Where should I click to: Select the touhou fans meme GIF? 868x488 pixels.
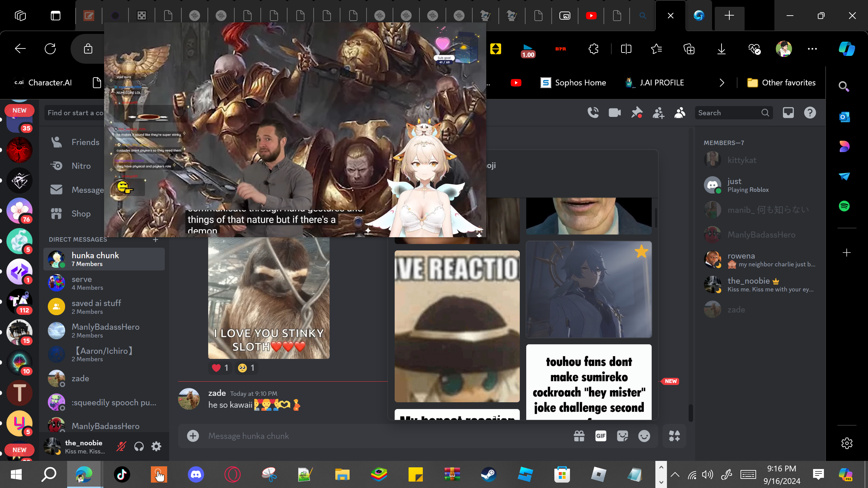click(x=589, y=382)
